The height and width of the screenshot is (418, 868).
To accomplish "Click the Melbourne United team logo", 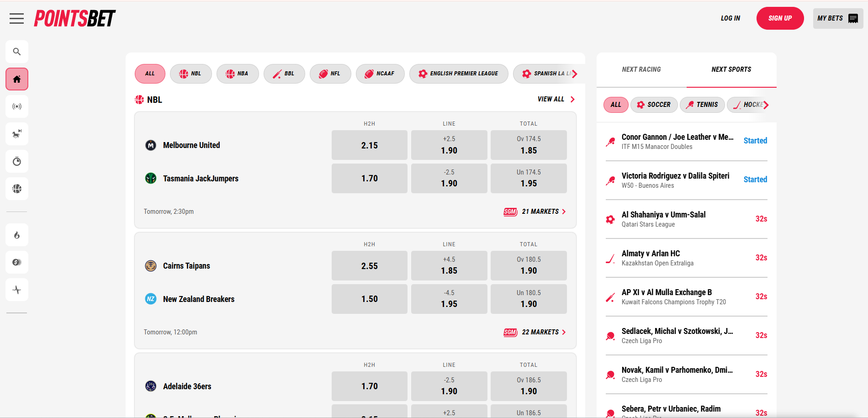I will (151, 145).
